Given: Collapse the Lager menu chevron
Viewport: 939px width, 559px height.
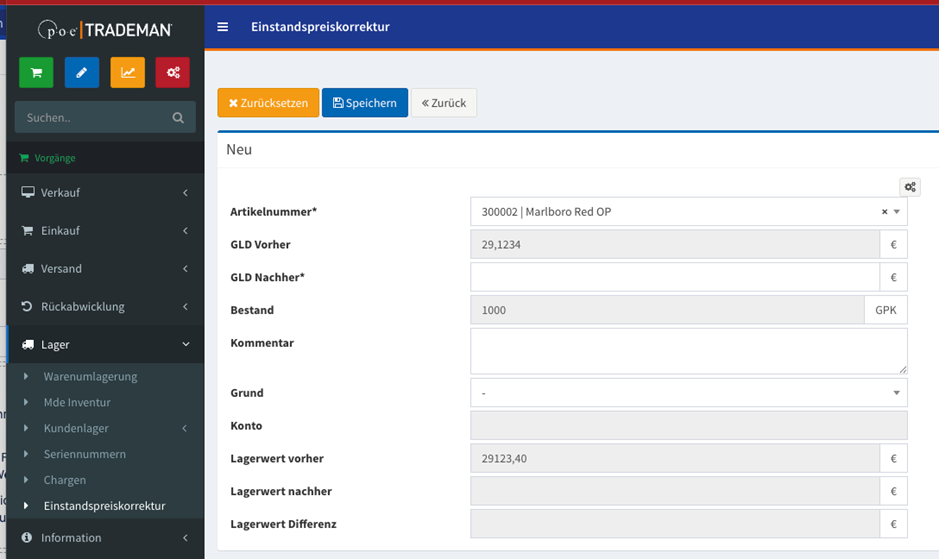Looking at the screenshot, I should point(186,345).
